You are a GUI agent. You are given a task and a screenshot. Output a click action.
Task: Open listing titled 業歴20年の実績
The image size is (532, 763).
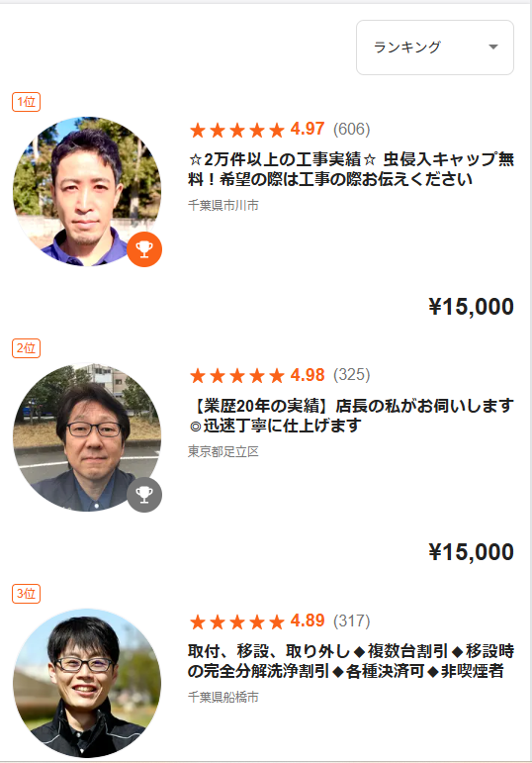pos(351,415)
